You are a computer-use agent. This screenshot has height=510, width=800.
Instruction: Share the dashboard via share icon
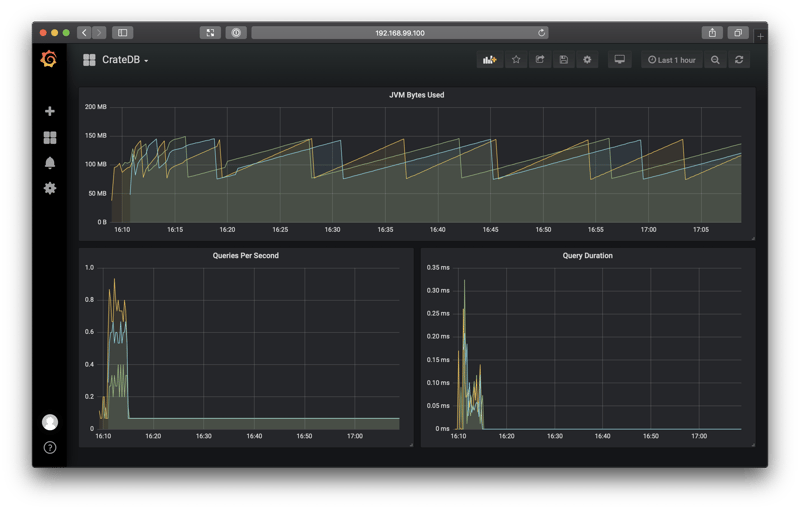(540, 60)
